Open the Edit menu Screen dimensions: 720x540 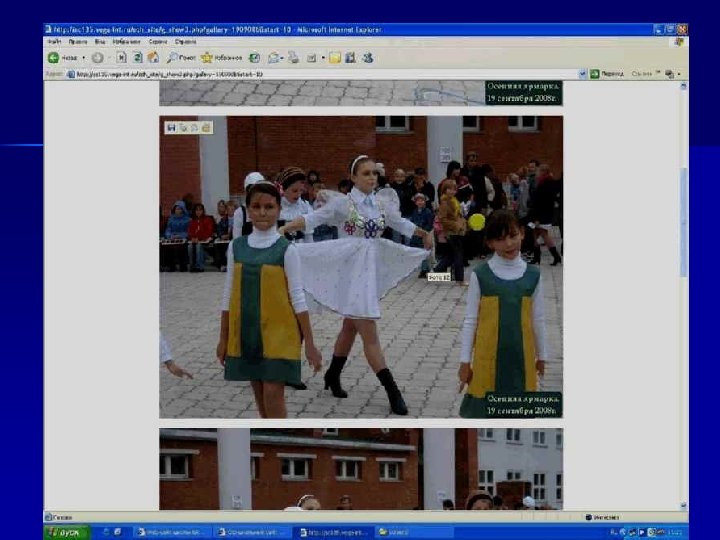tap(78, 42)
